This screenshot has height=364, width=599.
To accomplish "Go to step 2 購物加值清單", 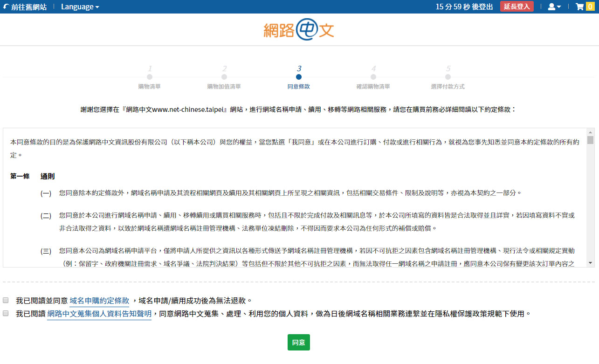I will [x=224, y=77].
